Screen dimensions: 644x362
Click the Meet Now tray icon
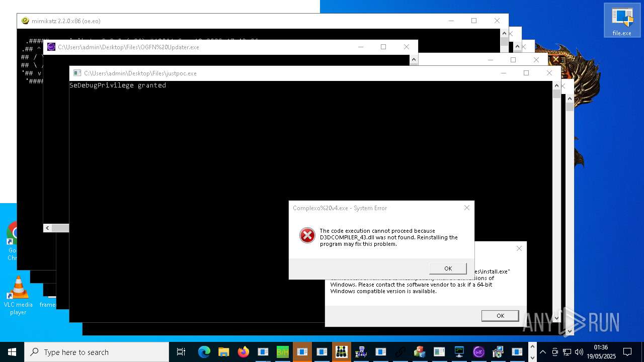555,352
